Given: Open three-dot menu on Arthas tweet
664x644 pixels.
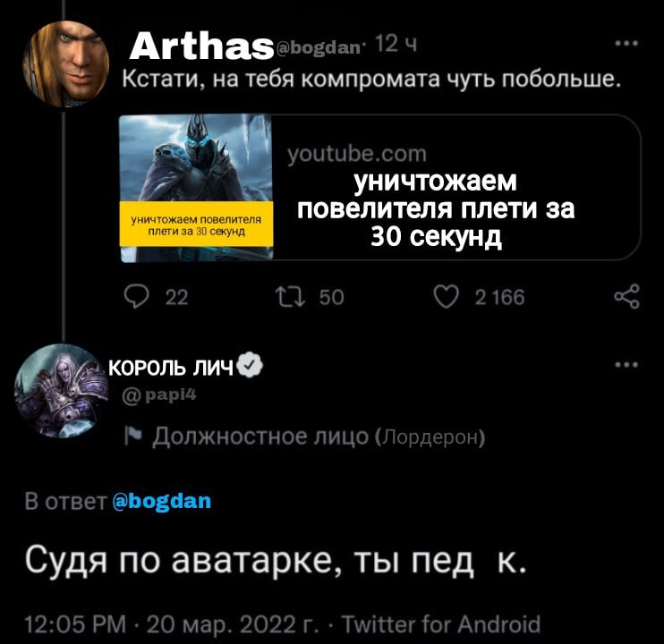Looking at the screenshot, I should (x=626, y=43).
